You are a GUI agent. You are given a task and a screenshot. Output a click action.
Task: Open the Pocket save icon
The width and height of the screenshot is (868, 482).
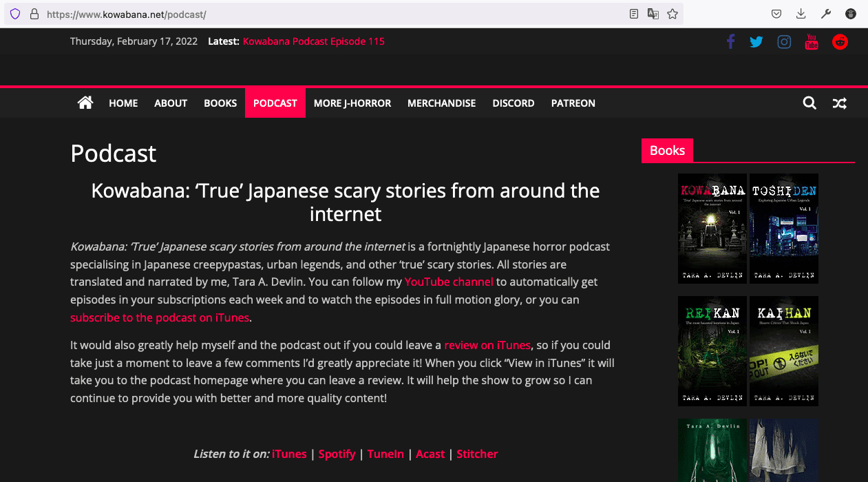click(776, 14)
